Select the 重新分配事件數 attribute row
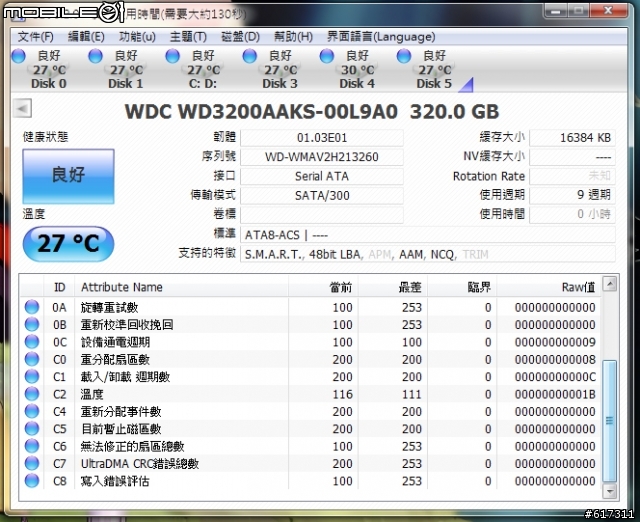 click(310, 411)
